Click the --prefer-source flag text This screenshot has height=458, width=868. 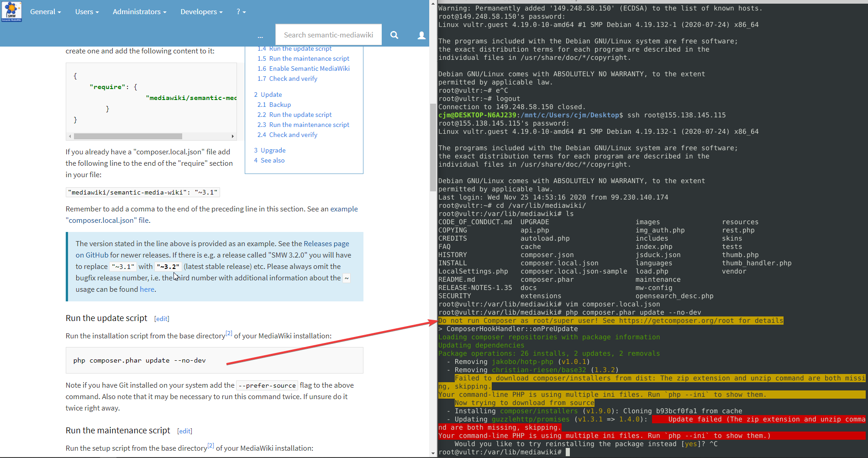267,385
